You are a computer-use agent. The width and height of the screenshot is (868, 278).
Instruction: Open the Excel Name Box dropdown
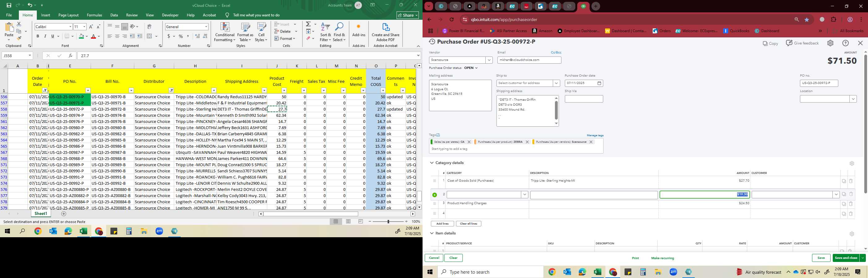point(30,56)
